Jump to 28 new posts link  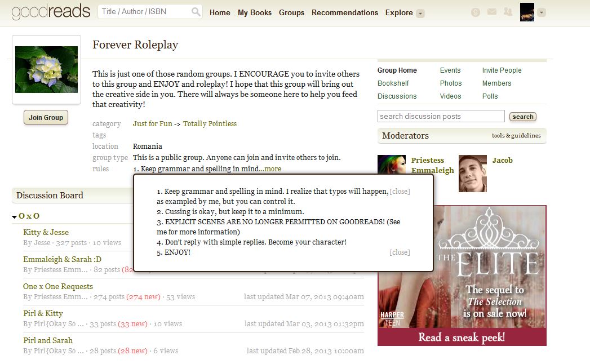coord(133,351)
